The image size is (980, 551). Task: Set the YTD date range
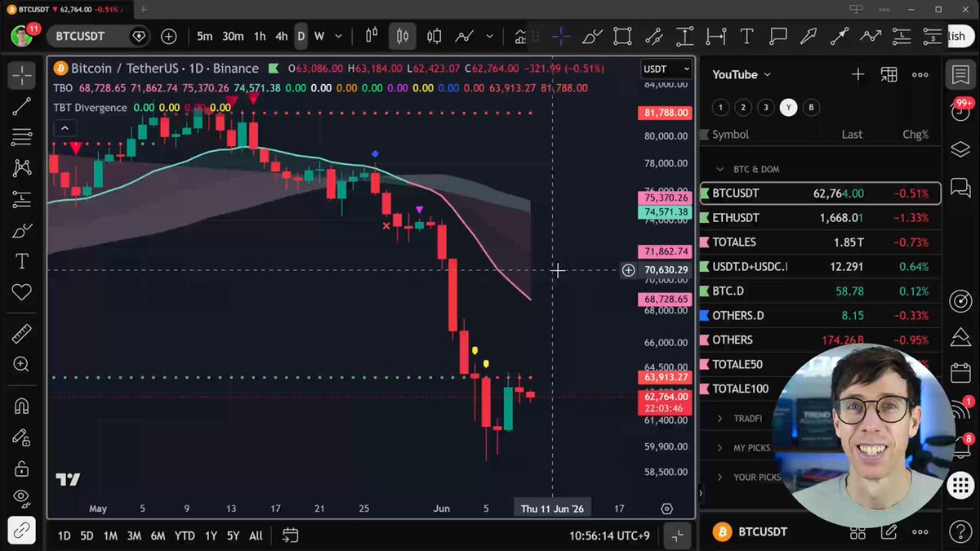coord(185,535)
